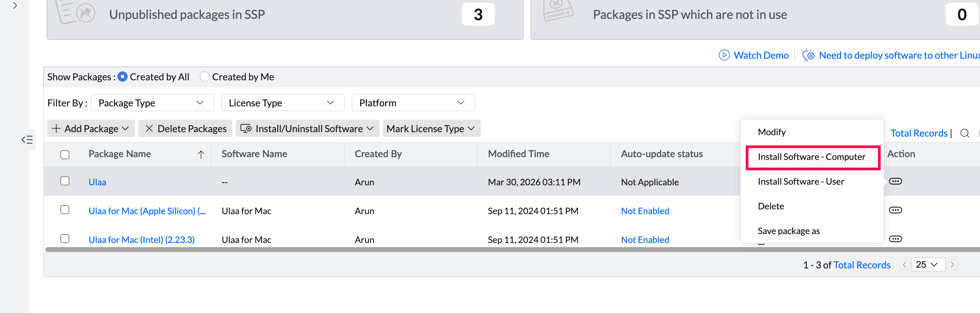Expand the Platform filter dropdown

click(x=413, y=103)
